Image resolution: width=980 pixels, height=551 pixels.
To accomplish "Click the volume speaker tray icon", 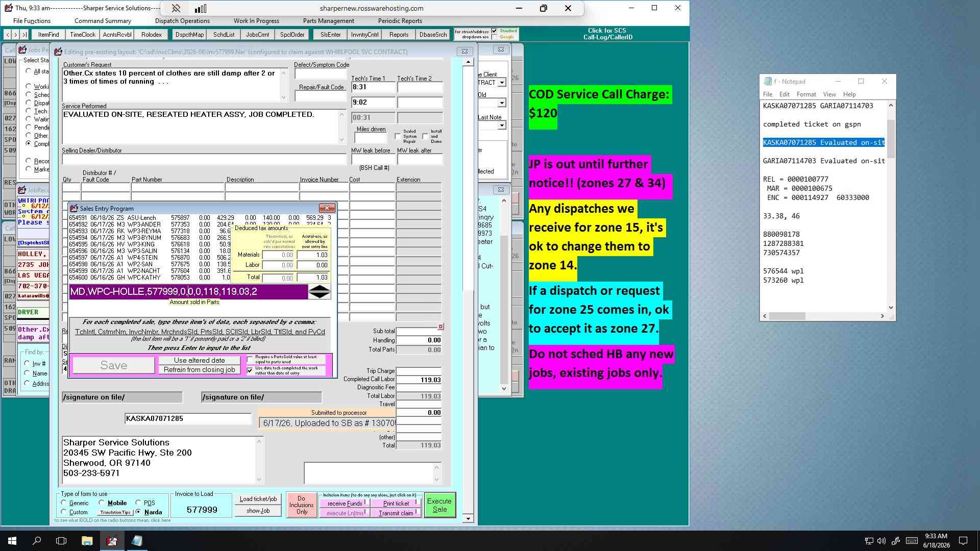I will [881, 541].
